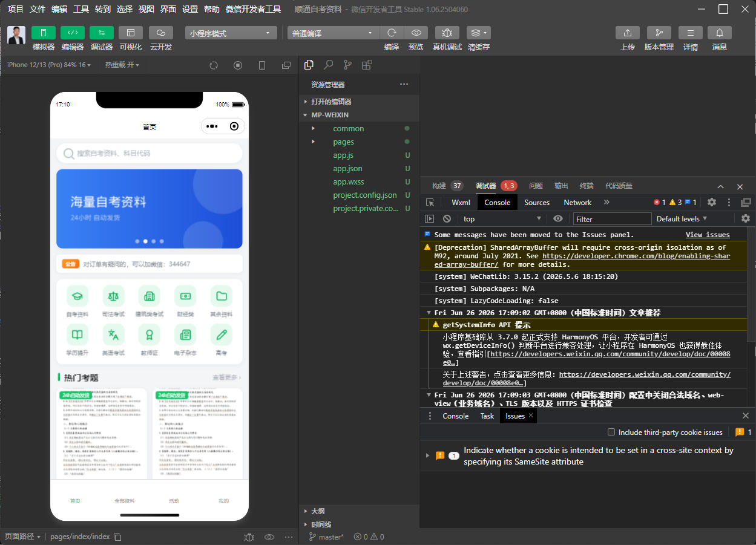Clear the console icon
Viewport: 756px width, 545px height.
[447, 218]
